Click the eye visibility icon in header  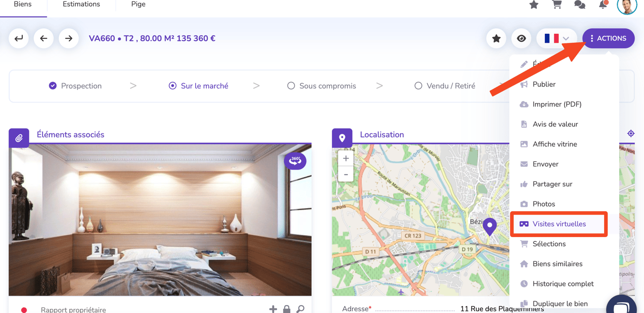[521, 38]
